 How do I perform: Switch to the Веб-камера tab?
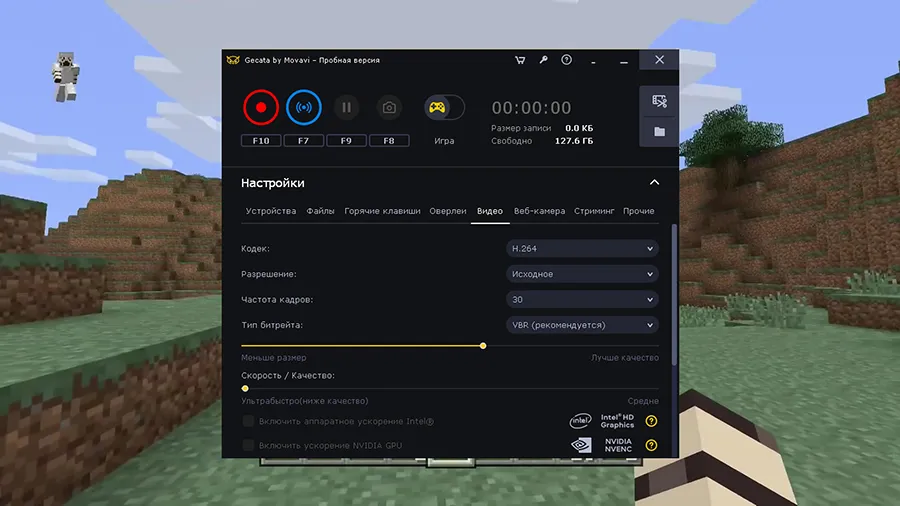(539, 211)
